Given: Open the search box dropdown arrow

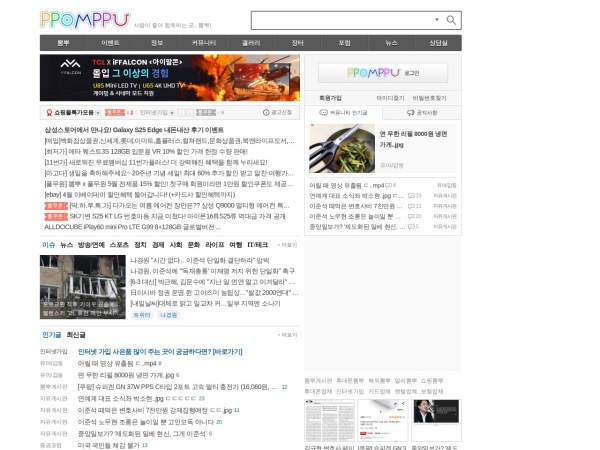Looking at the screenshot, I should [x=437, y=20].
